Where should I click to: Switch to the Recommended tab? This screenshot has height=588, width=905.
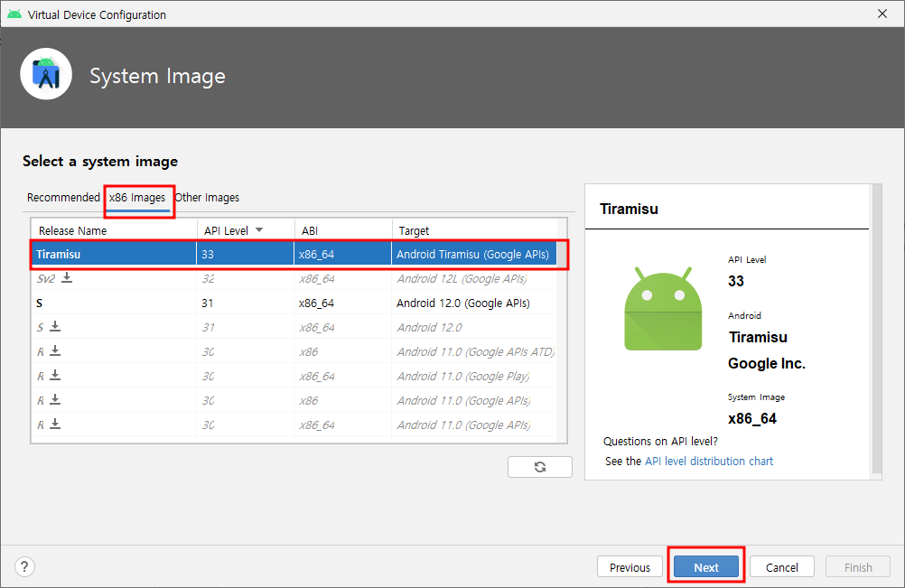tap(63, 197)
